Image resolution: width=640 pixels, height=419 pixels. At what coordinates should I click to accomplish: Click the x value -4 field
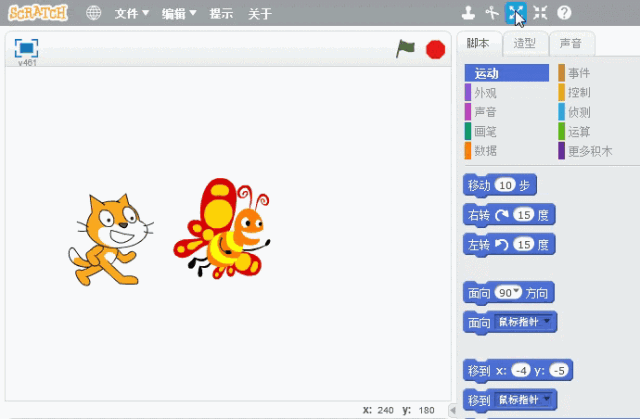click(x=521, y=370)
